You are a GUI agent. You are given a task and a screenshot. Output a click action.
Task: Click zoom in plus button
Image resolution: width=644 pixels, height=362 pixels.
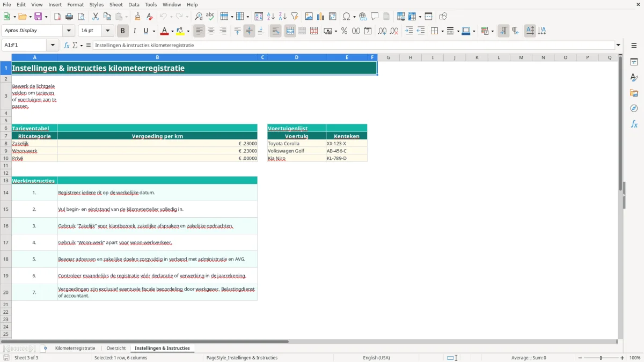coord(623,358)
